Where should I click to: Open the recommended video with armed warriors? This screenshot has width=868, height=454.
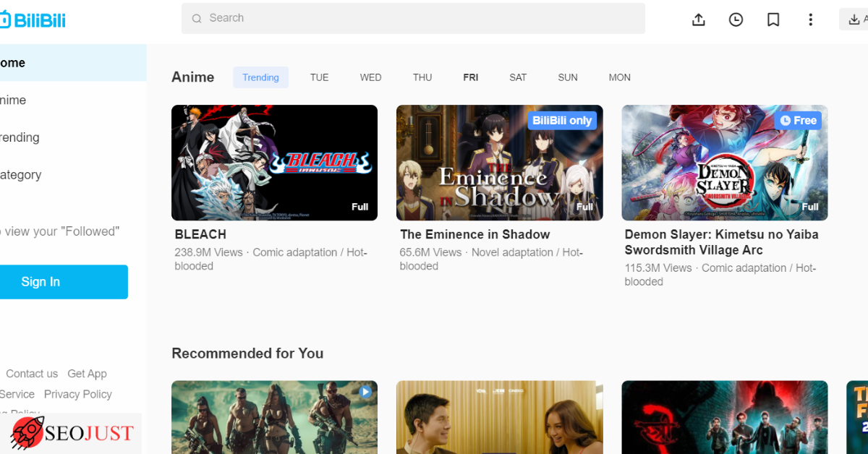point(274,417)
